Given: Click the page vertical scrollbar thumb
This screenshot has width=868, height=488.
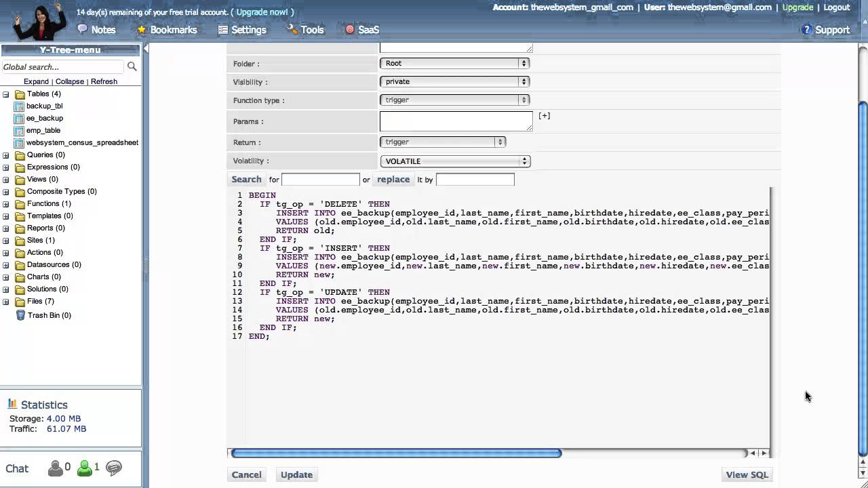Looking at the screenshot, I should point(863,277).
